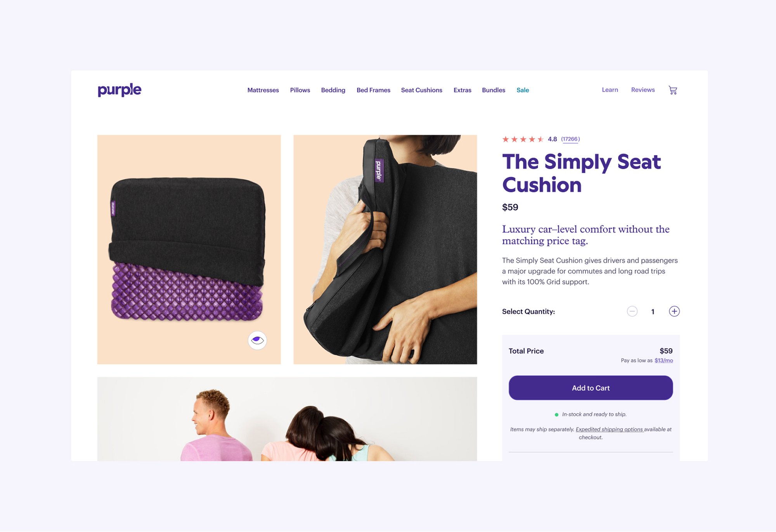Open the $13/mo financing link
This screenshot has height=532, width=776.
point(663,361)
